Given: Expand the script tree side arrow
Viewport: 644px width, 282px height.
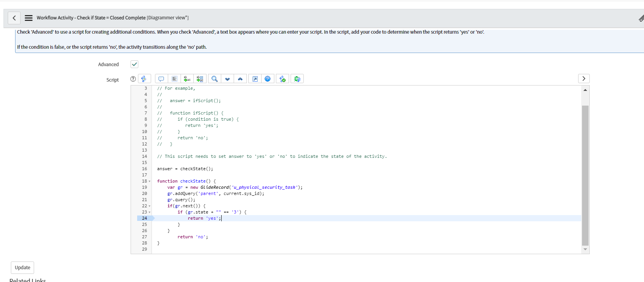Looking at the screenshot, I should click(x=584, y=79).
